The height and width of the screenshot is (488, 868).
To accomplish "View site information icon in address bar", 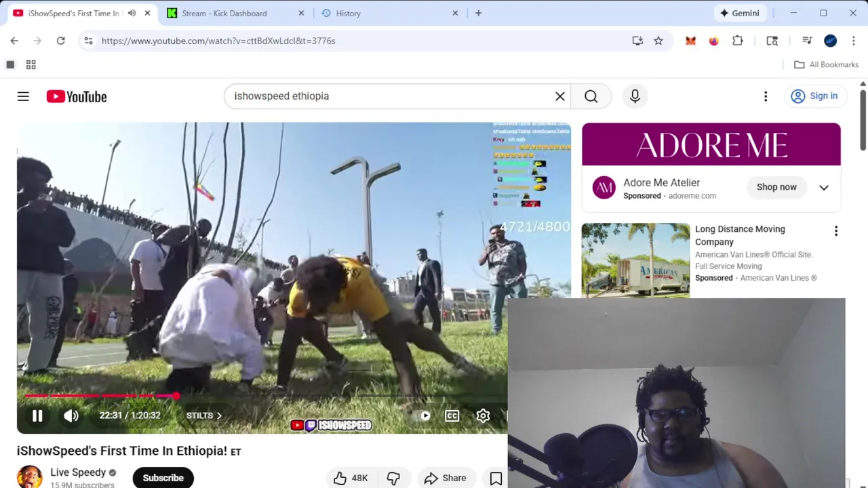I will (88, 41).
